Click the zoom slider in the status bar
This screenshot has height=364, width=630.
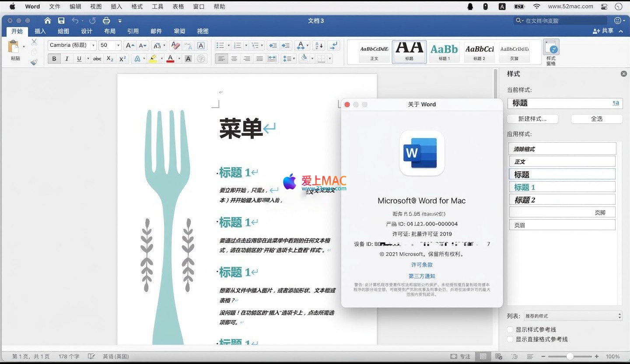tap(570, 357)
